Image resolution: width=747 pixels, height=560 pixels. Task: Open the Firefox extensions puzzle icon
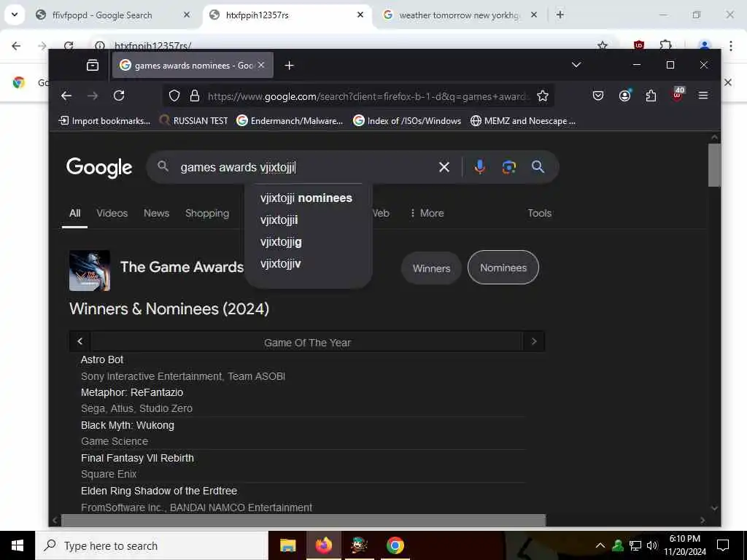point(651,96)
